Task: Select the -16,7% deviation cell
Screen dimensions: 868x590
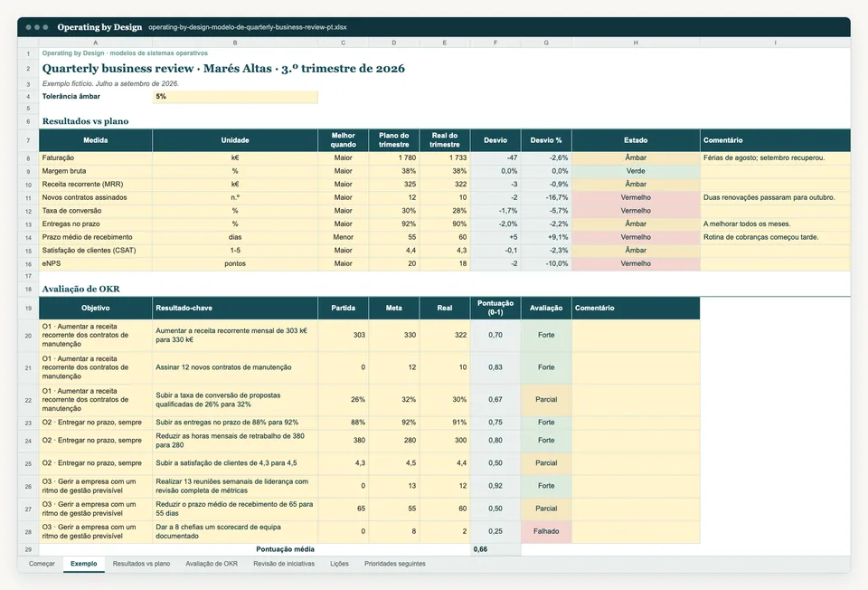Action: (x=546, y=198)
